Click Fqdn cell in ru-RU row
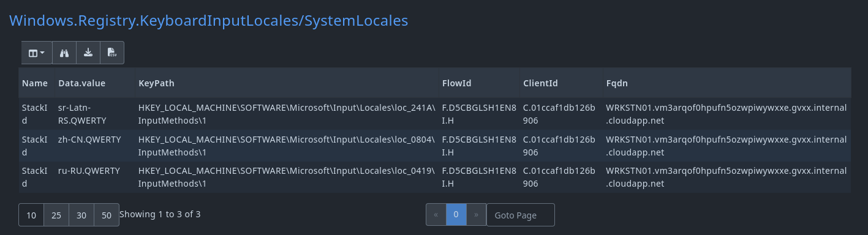The height and width of the screenshot is (235, 868). 726,177
